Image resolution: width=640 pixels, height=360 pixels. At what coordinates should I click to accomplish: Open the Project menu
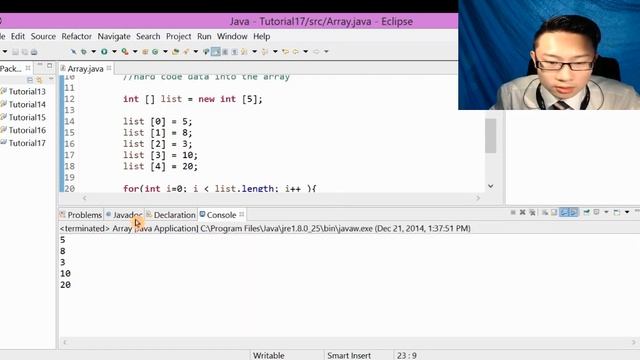(x=178, y=36)
